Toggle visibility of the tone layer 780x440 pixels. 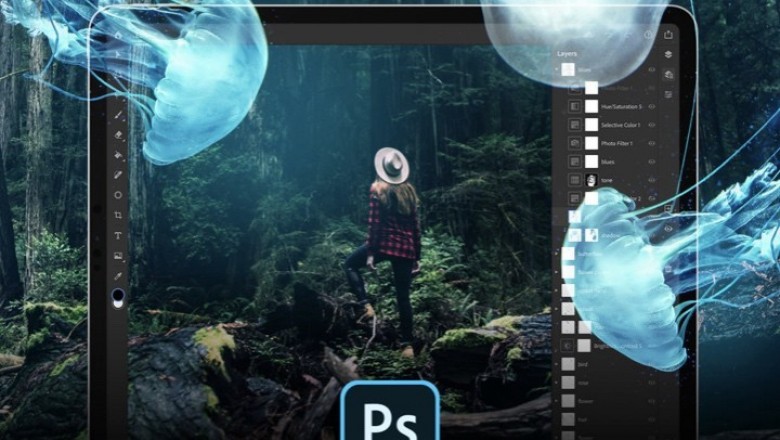pyautogui.click(x=651, y=180)
